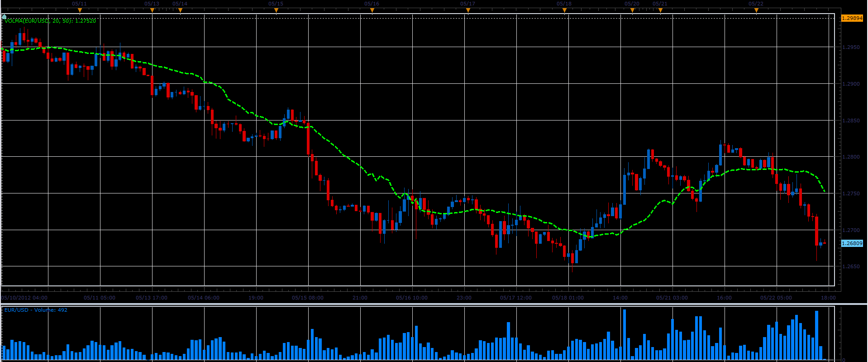The width and height of the screenshot is (868, 362).
Task: Click the 23:00 time axis label
Action: click(x=464, y=298)
